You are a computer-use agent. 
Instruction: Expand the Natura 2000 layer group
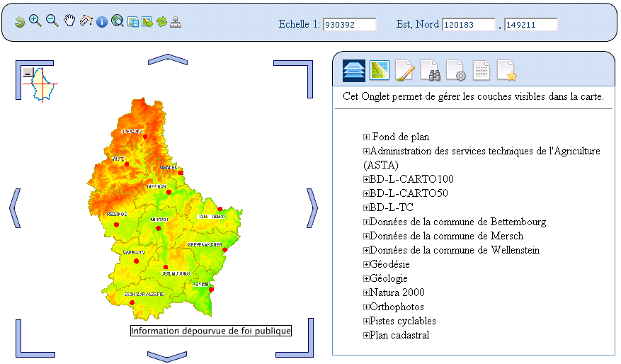pyautogui.click(x=366, y=292)
